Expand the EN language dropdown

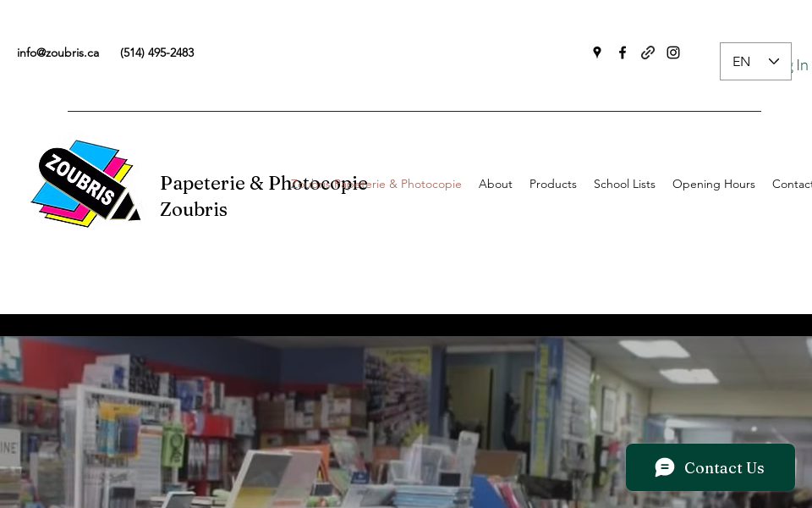pyautogui.click(x=755, y=61)
